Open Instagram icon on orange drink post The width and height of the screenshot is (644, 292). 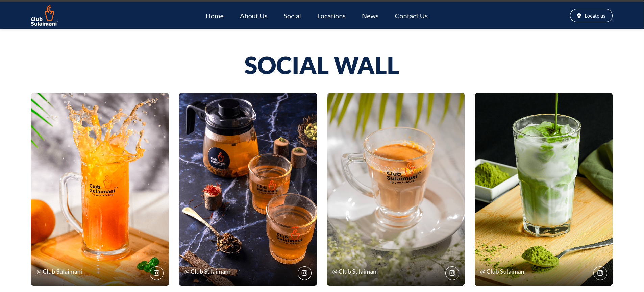coord(156,273)
